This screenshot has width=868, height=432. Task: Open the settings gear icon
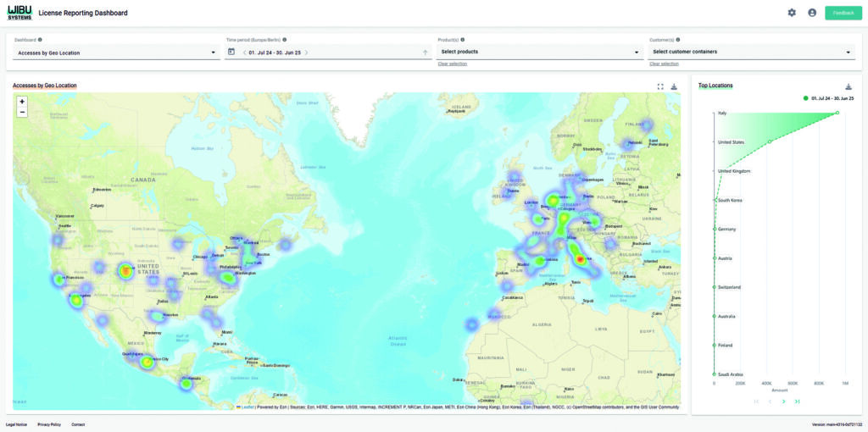click(792, 13)
